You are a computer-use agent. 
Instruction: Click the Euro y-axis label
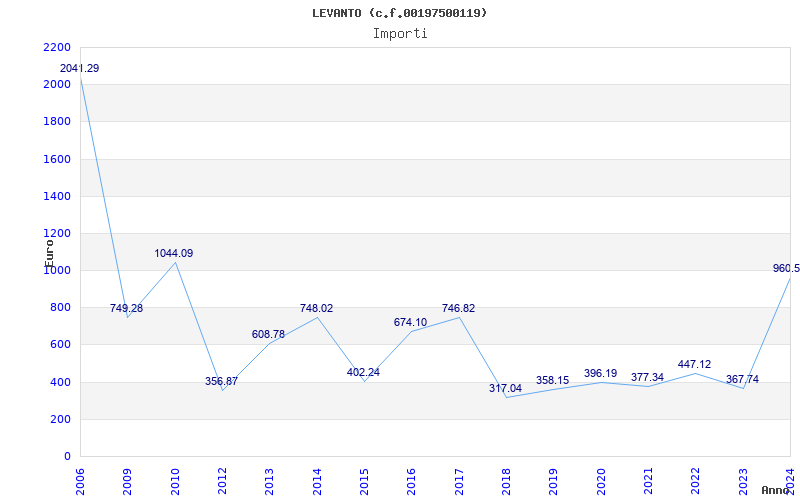point(49,254)
